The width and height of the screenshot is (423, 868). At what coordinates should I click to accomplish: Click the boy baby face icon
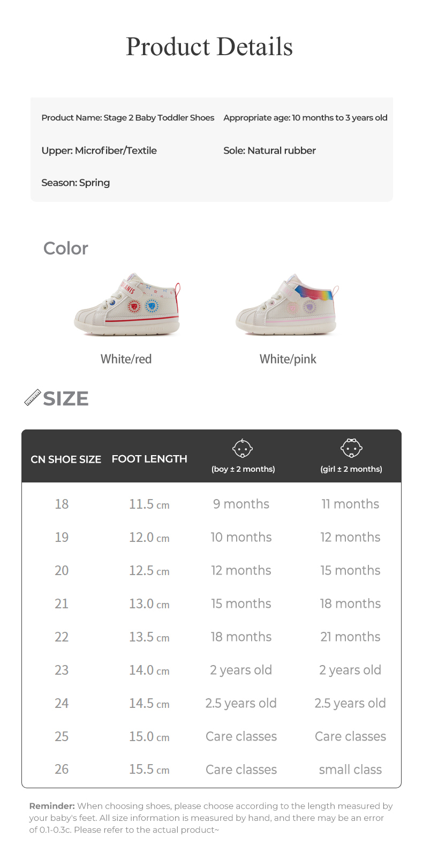pos(243,448)
